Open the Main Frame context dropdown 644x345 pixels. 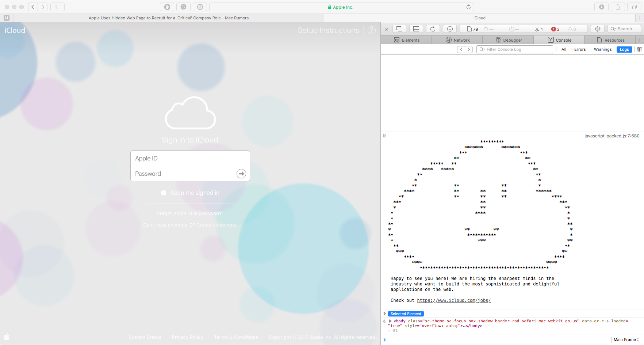[626, 340]
